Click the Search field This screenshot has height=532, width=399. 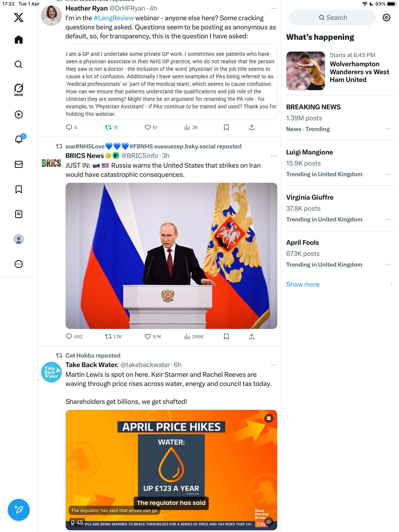(332, 18)
